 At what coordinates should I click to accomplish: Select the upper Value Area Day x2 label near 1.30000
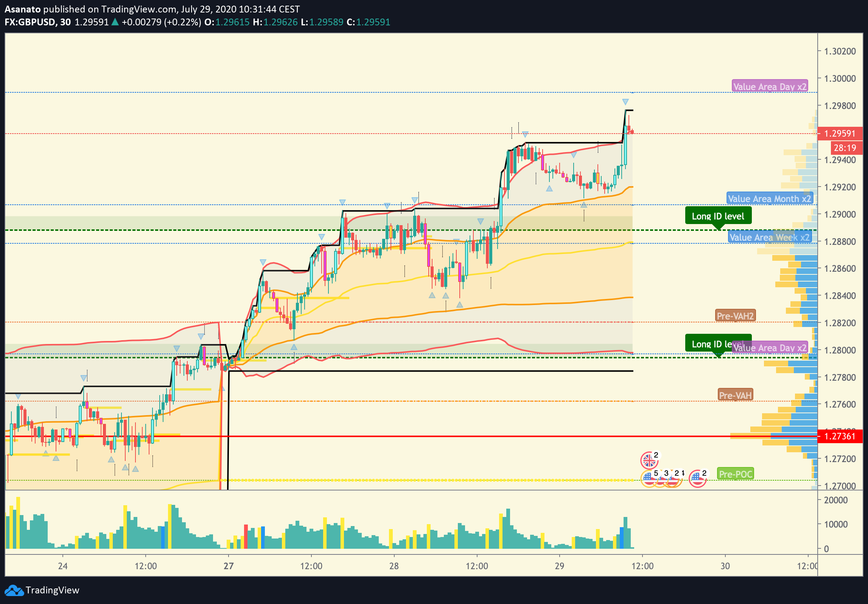coord(770,86)
